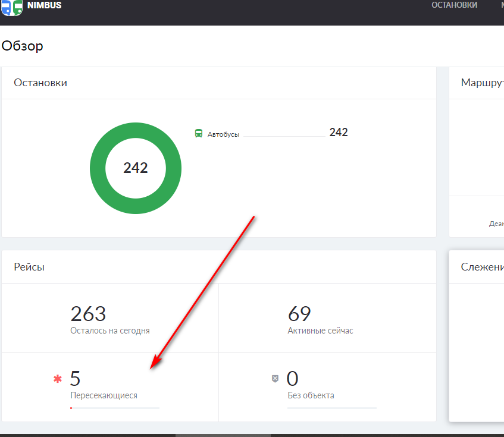
Task: Click the progress bar under Пересекающиеся
Action: 115,408
